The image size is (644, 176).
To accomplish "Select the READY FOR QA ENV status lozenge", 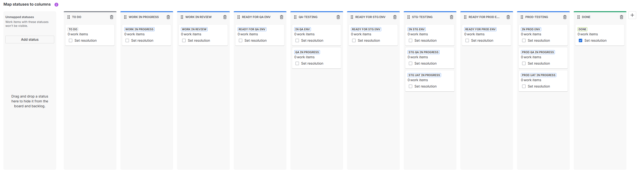I will (x=252, y=29).
